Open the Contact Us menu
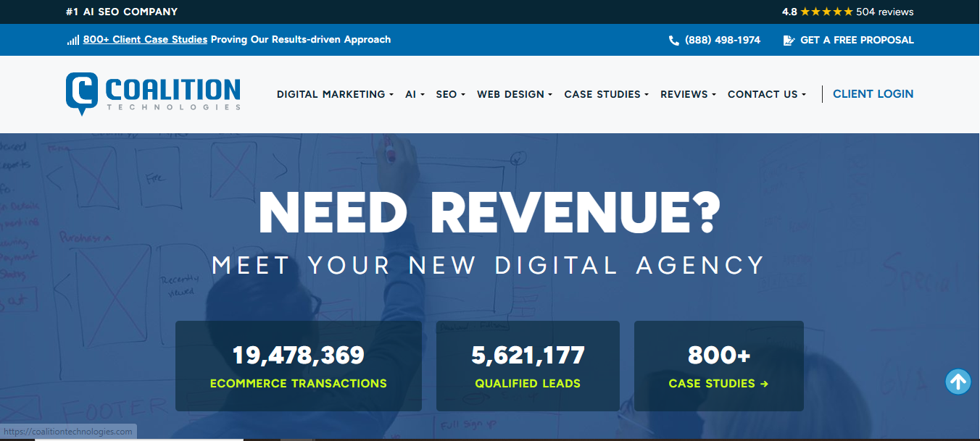Screen dimensions: 980x441 (x=767, y=94)
